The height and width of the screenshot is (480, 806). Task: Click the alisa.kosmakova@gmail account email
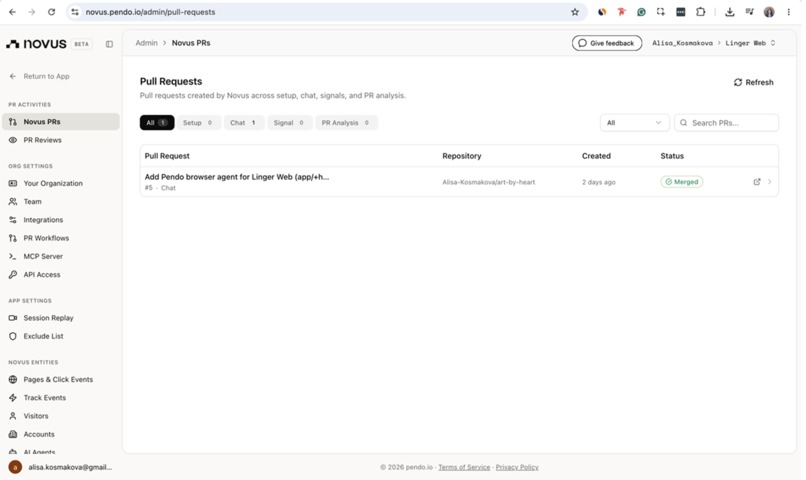[70, 467]
